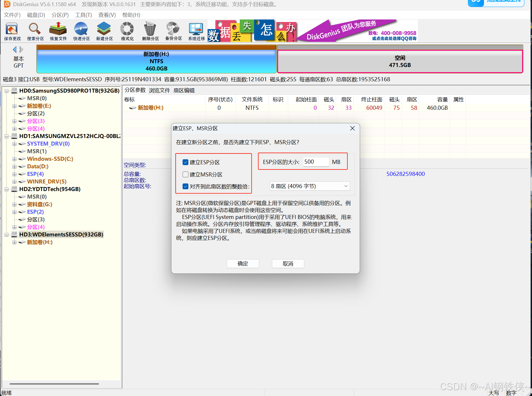Open the Disk (磁盘) menu

[36, 15]
